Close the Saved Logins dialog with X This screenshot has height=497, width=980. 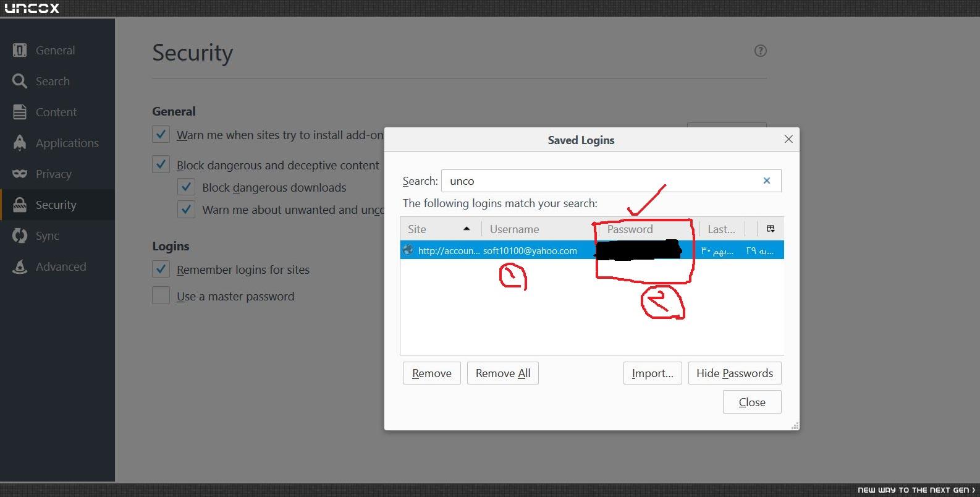pyautogui.click(x=788, y=139)
